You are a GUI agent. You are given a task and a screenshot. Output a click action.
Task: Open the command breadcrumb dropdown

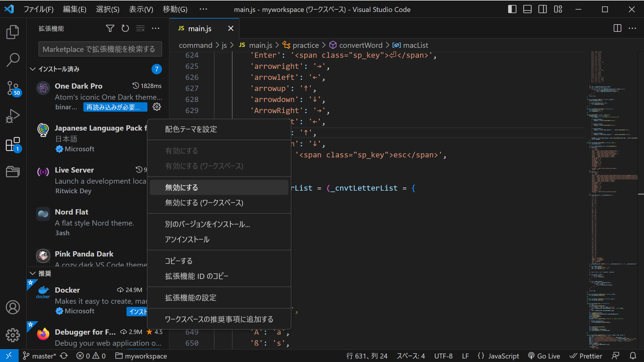196,45
